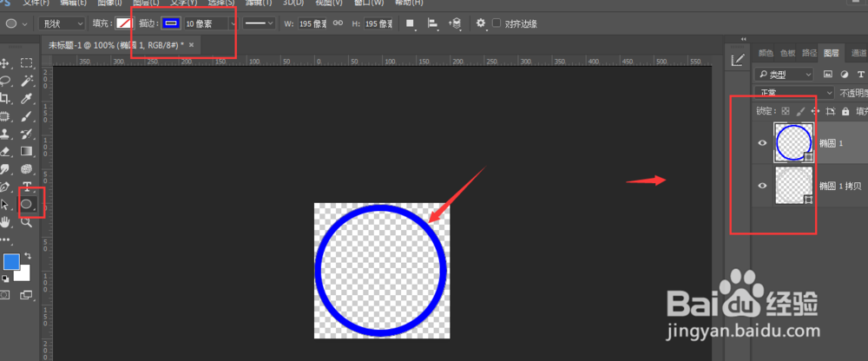
Task: Open path arrangement options
Action: 455,23
